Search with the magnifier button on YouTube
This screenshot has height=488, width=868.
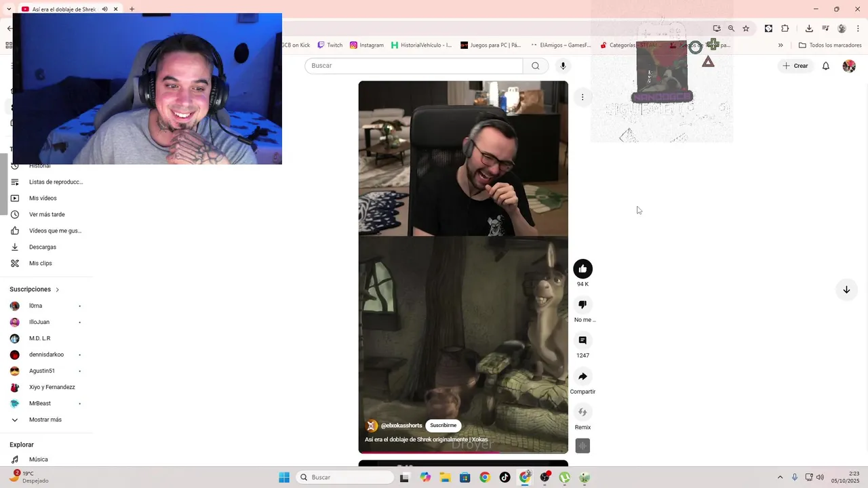pyautogui.click(x=536, y=66)
